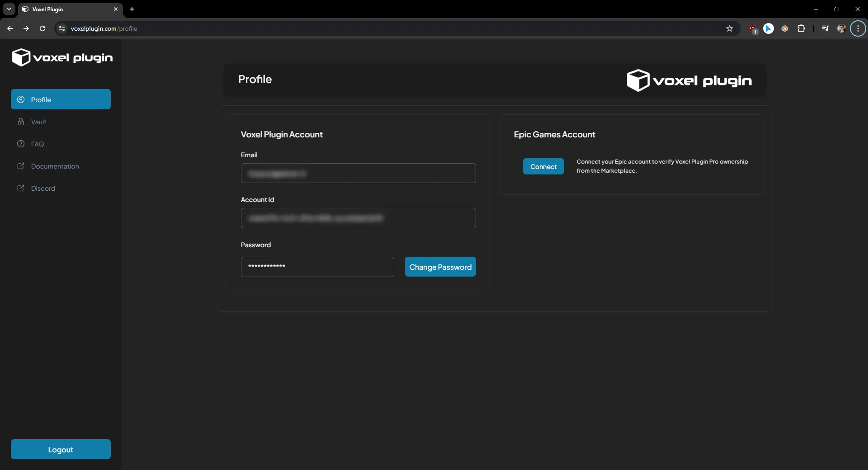Image resolution: width=868 pixels, height=470 pixels.
Task: Reload the page
Action: coord(42,28)
